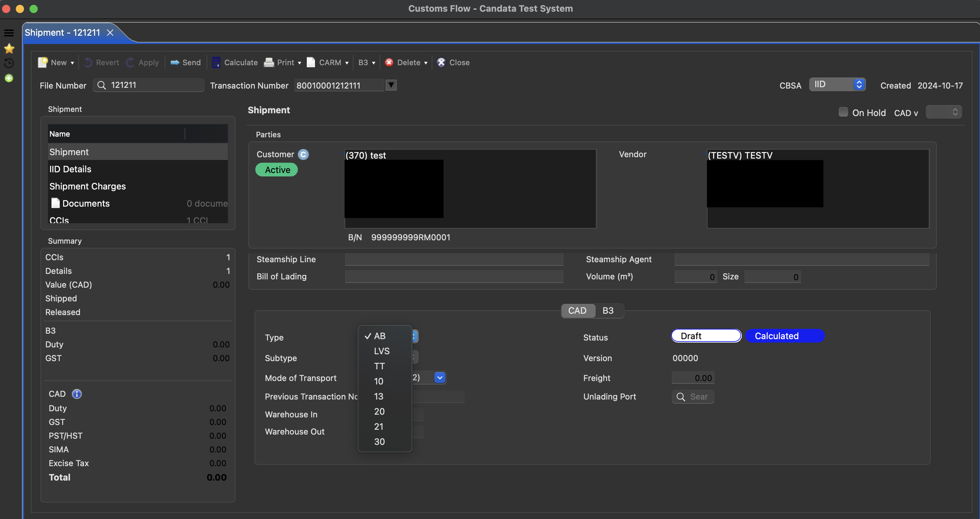Click the green Active status badge
This screenshot has width=980, height=519.
(277, 170)
